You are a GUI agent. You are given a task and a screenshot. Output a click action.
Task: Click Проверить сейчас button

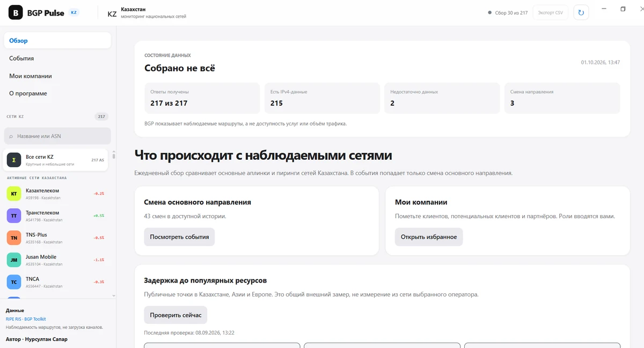pyautogui.click(x=175, y=315)
